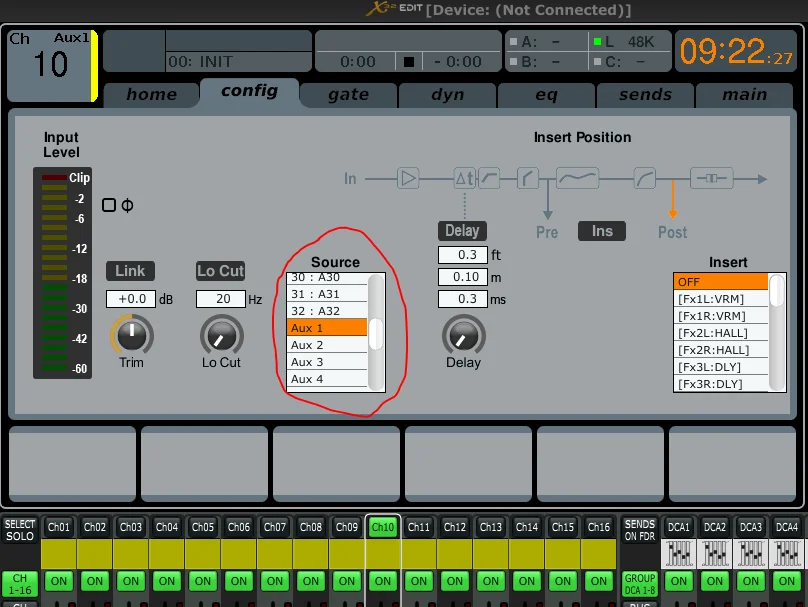Click the Ins insert button
Viewport: 808px width, 607px height.
(x=602, y=231)
